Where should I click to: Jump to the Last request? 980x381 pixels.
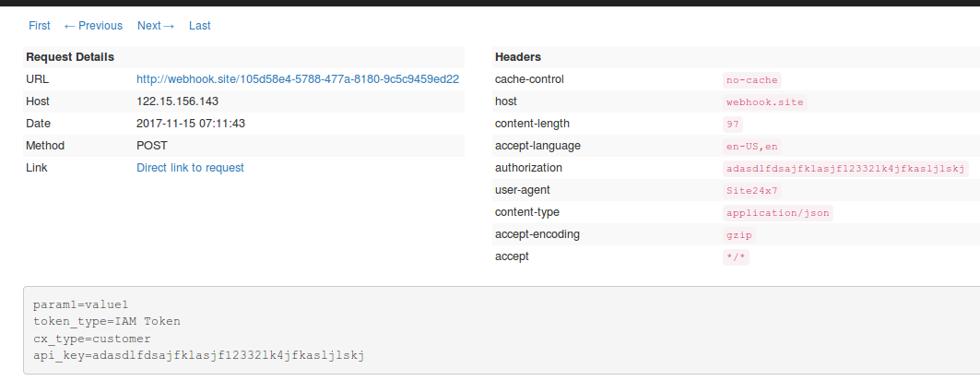click(200, 26)
